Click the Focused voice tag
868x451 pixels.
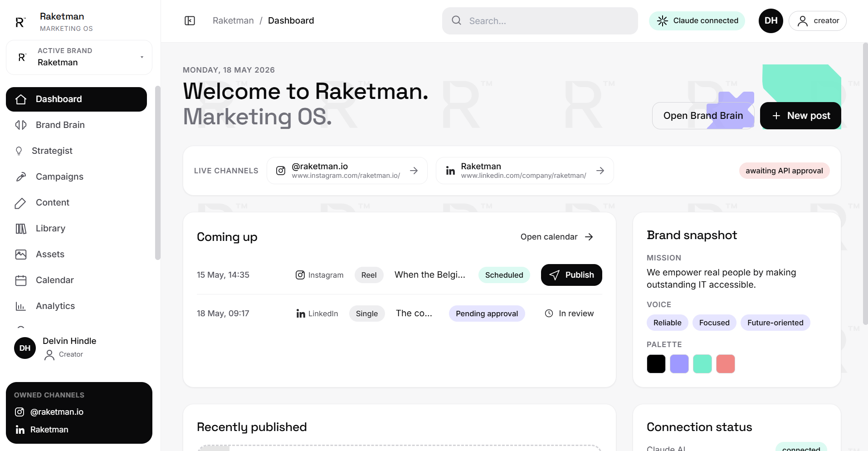click(x=714, y=323)
